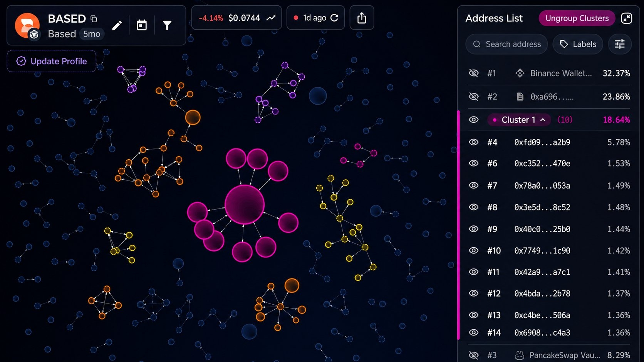The height and width of the screenshot is (362, 644).
Task: Click the 23.86% holding value
Action: [616, 97]
